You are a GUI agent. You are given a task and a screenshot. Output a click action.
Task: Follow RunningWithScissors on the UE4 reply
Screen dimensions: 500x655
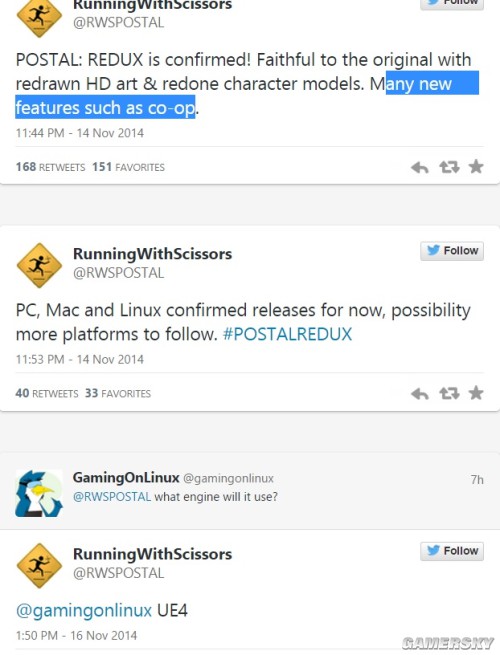452,551
